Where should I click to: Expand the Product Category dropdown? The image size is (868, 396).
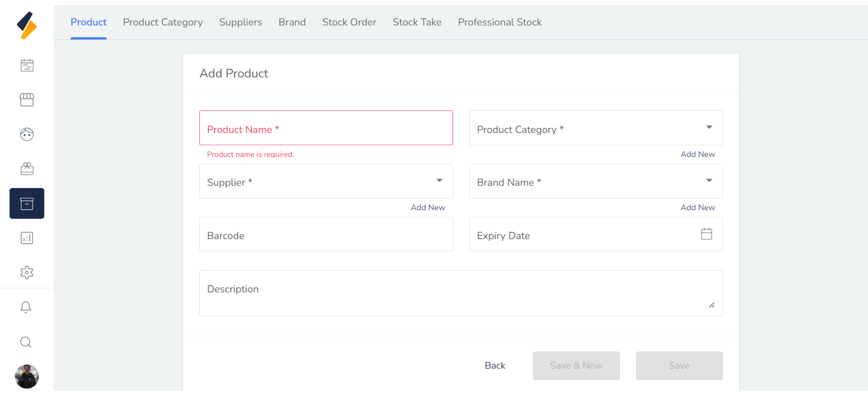click(x=709, y=127)
